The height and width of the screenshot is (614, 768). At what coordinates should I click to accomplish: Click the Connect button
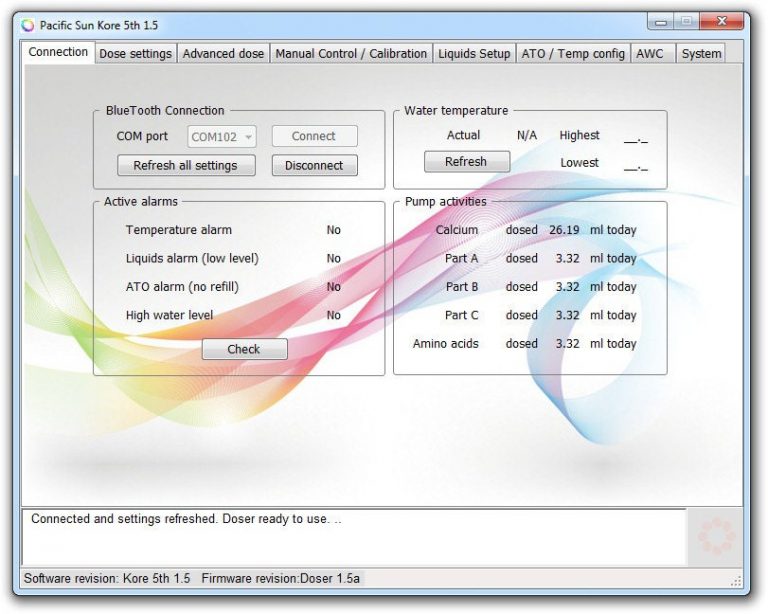[314, 136]
